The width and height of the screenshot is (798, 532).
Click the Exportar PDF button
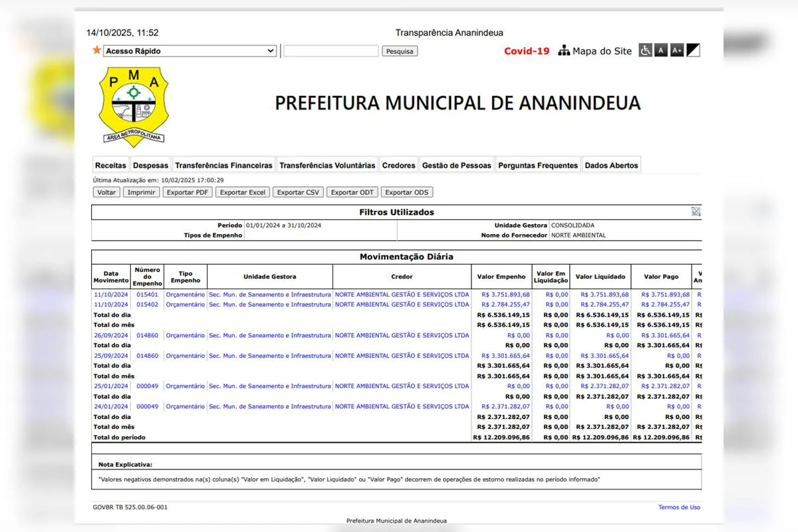[x=188, y=192]
